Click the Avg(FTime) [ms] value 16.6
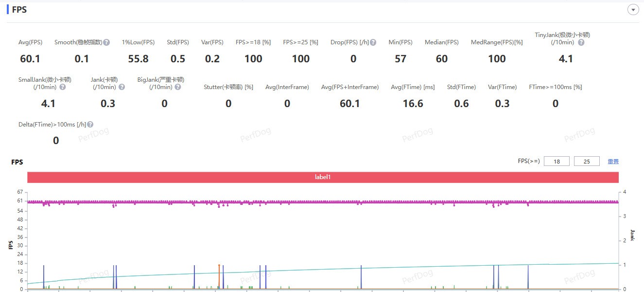Viewport: 644px width, 292px height. (413, 104)
